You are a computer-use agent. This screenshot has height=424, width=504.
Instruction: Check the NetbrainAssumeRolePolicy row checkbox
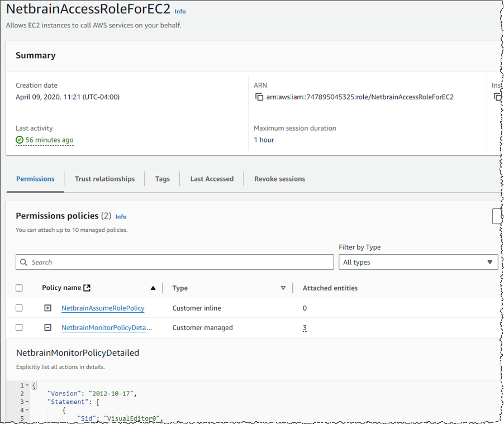(x=19, y=308)
